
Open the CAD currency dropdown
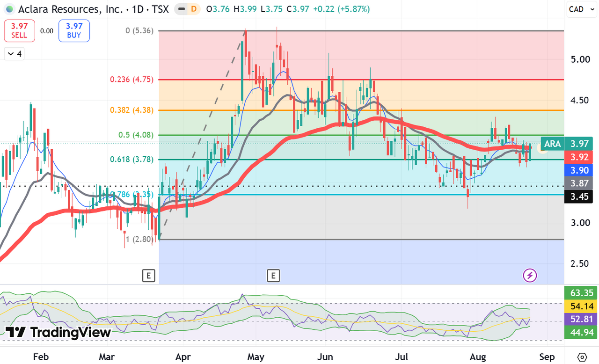click(x=582, y=9)
